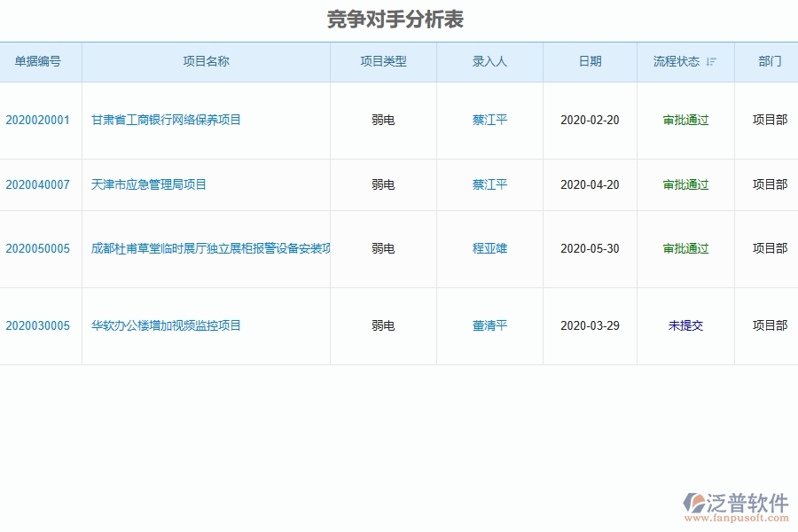
Task: Click 未提交 status of last row
Action: tap(685, 325)
